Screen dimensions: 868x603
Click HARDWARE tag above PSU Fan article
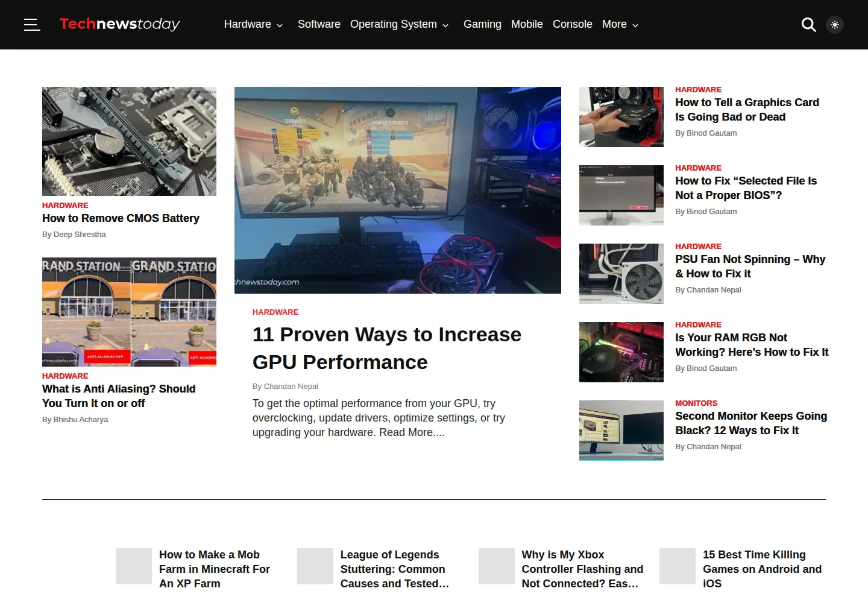[698, 247]
